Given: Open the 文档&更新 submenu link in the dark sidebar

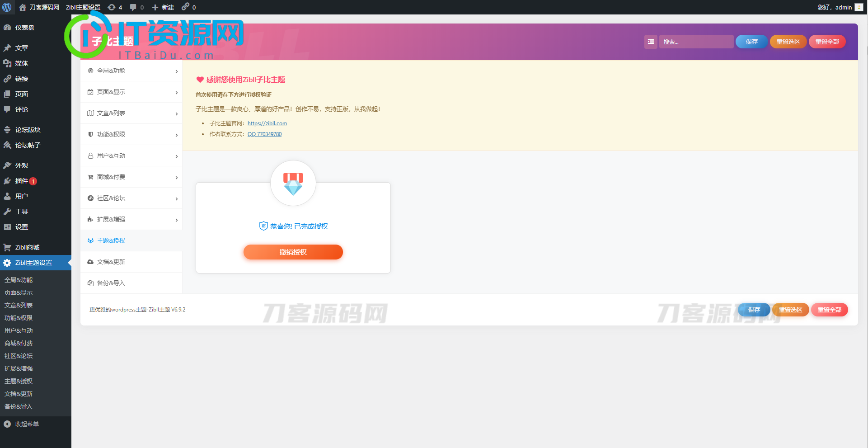Looking at the screenshot, I should [19, 394].
